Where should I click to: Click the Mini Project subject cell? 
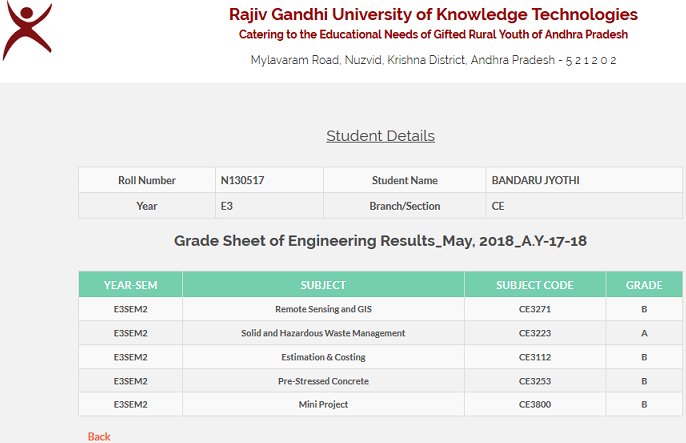(x=323, y=405)
